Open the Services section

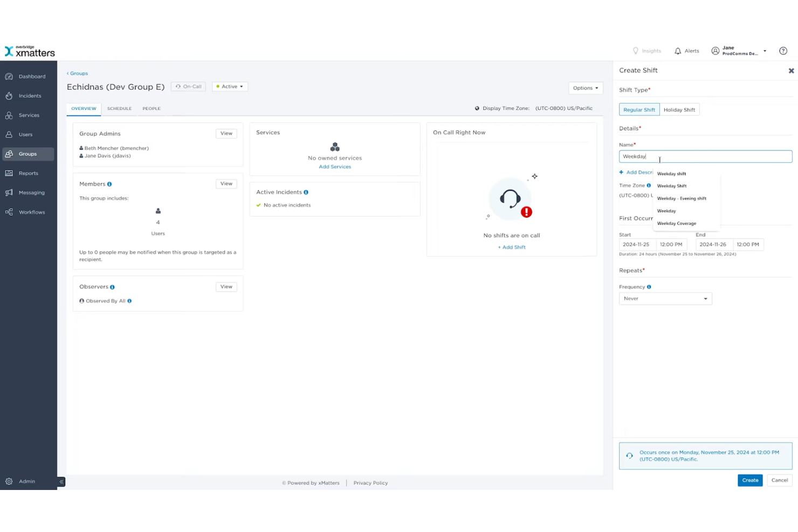(x=29, y=115)
